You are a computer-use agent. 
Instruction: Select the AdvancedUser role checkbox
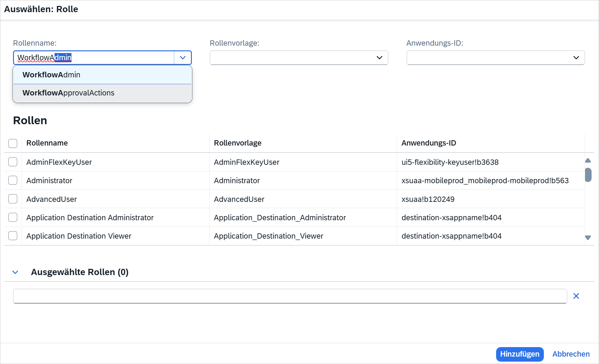pos(13,199)
